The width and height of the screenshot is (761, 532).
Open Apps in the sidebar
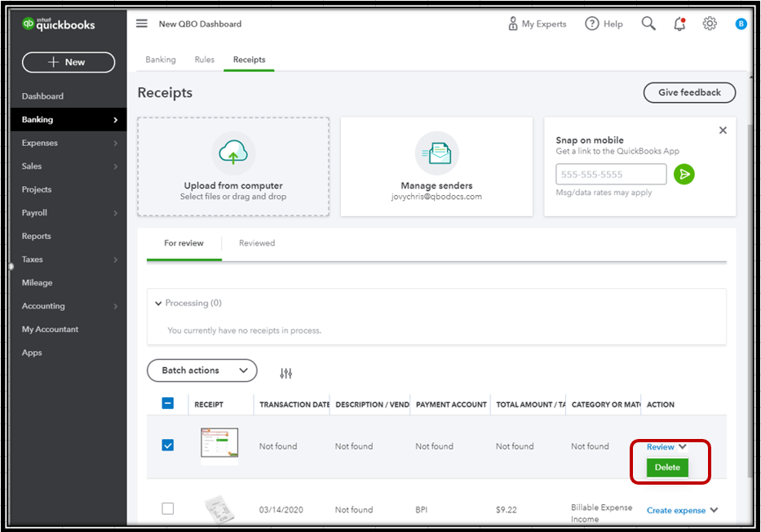(x=32, y=352)
